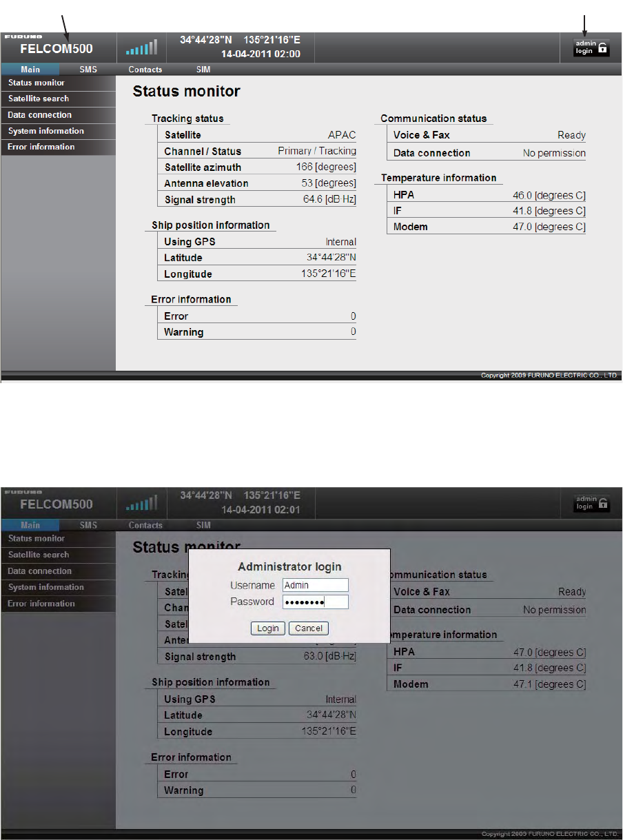Click "Tracking status" section heading in 02:00 screen
Viewport: 623px width, 840px height.
pyautogui.click(x=187, y=119)
